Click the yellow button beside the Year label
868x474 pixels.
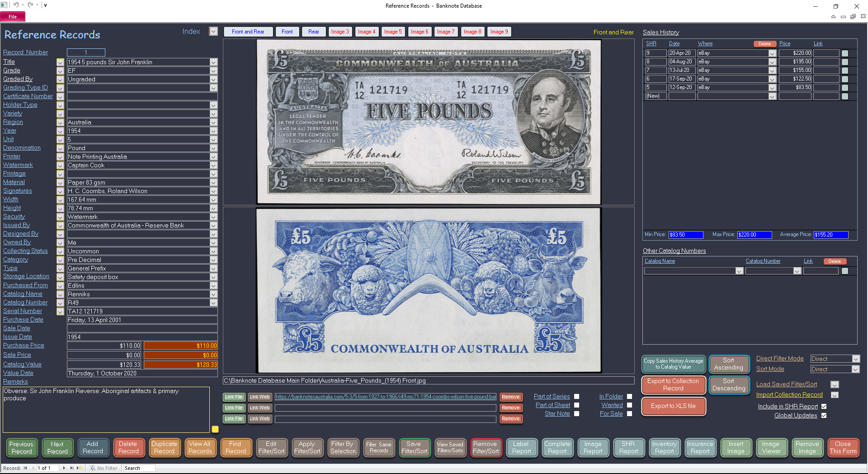tap(60, 131)
